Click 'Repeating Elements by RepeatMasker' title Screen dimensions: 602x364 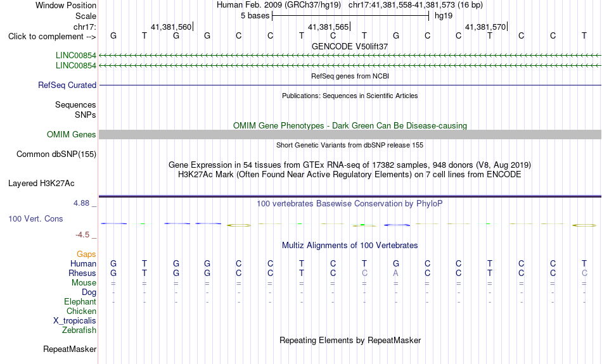tap(350, 340)
